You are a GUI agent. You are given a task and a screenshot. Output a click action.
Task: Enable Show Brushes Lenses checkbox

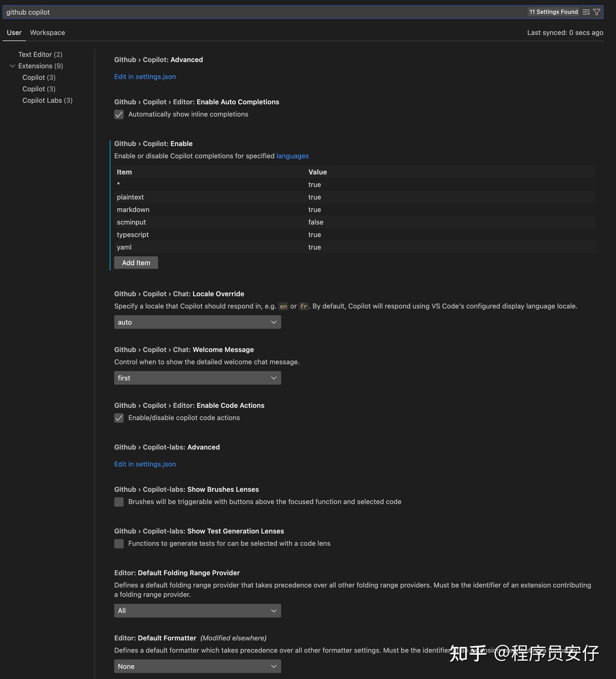tap(119, 502)
